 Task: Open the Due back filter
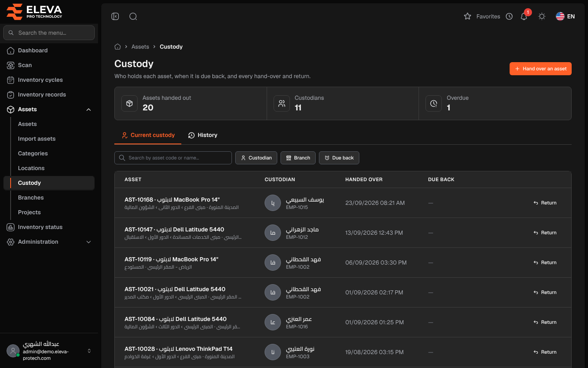339,158
